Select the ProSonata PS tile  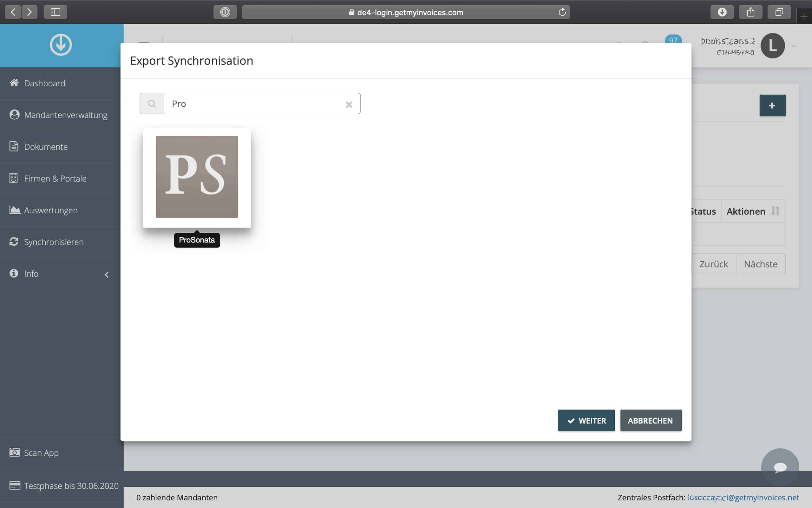(x=197, y=177)
